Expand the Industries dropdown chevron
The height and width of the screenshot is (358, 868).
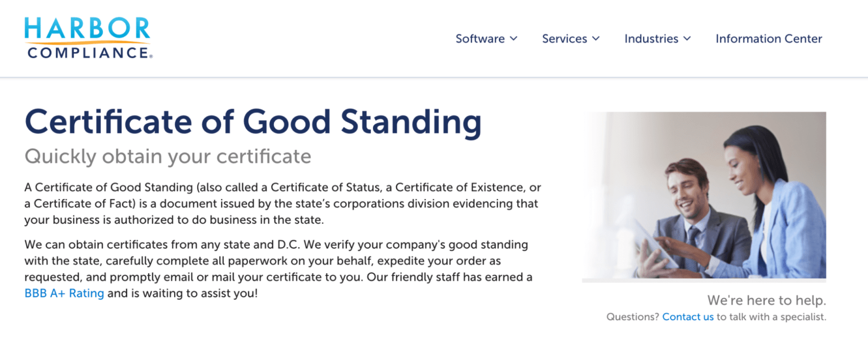coord(687,38)
